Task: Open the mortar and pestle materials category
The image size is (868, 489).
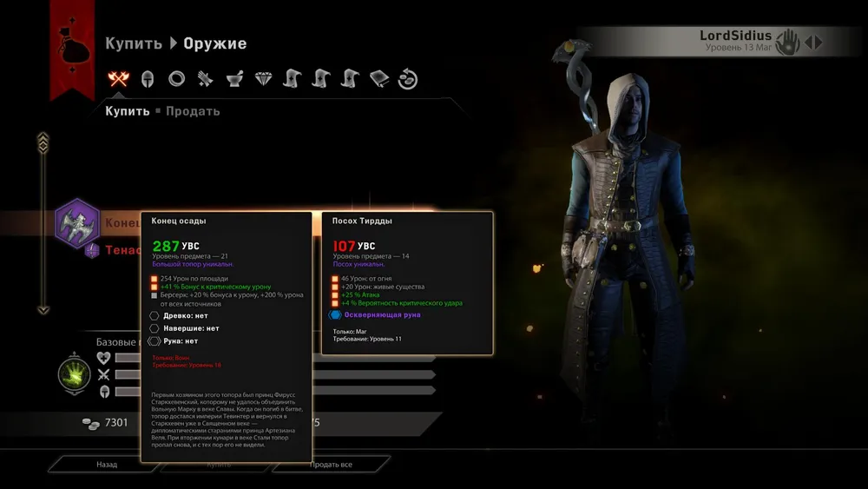Action: 234,79
